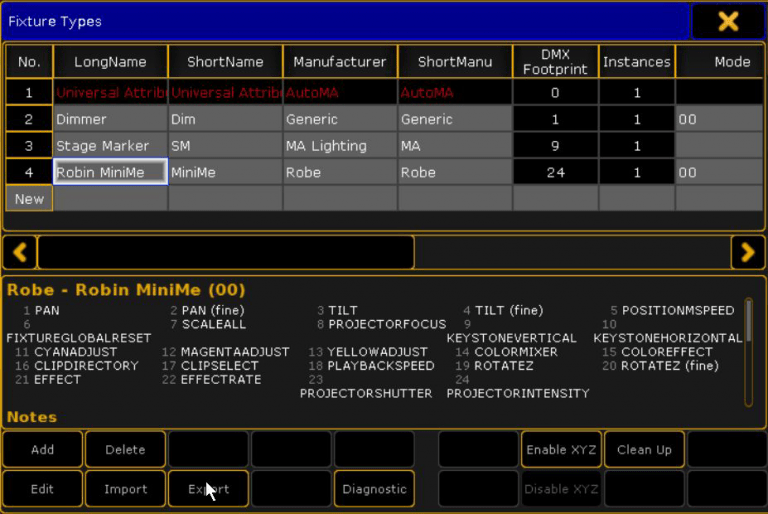Close the Fixture Types window
768x514 pixels.
click(x=728, y=22)
